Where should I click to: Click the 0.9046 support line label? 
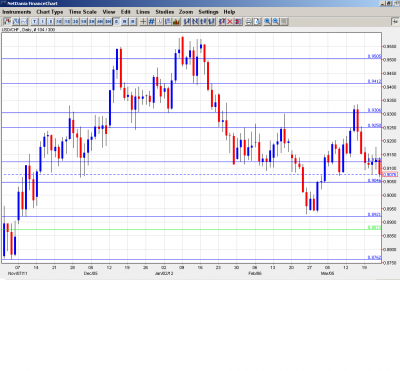click(x=374, y=180)
